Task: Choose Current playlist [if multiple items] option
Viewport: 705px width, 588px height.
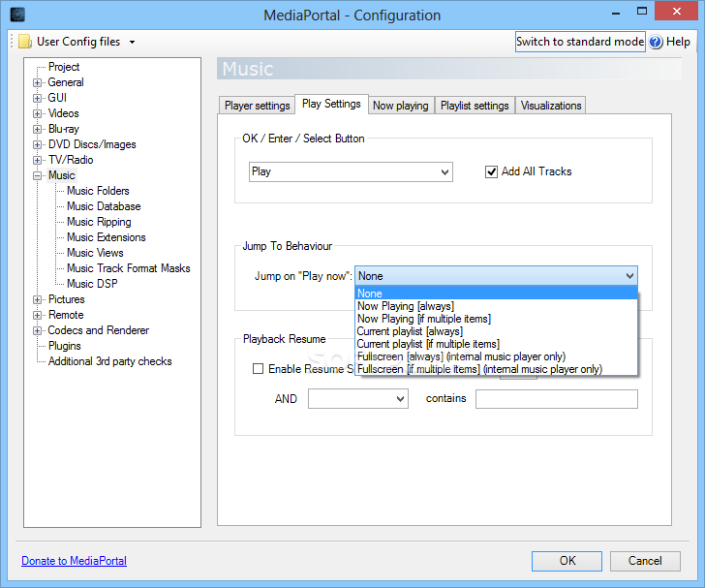Action: coord(496,344)
